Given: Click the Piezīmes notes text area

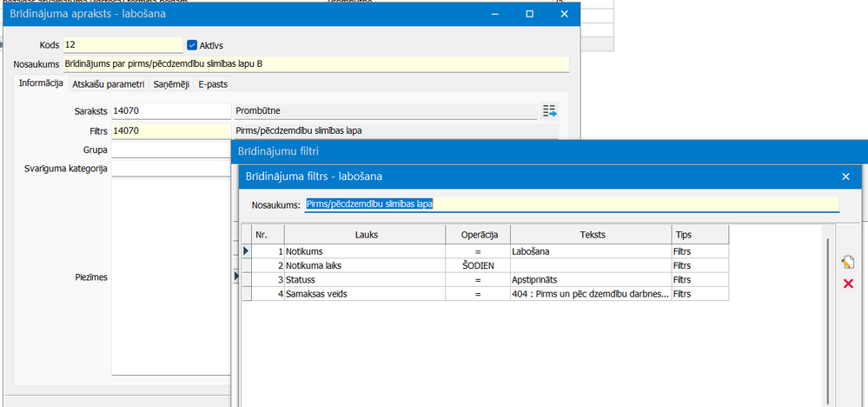Looking at the screenshot, I should 171,277.
